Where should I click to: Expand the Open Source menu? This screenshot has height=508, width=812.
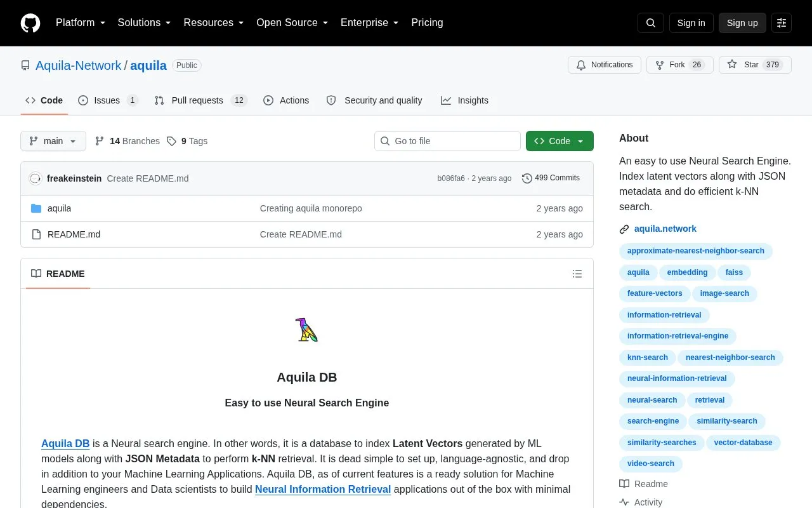click(x=292, y=23)
